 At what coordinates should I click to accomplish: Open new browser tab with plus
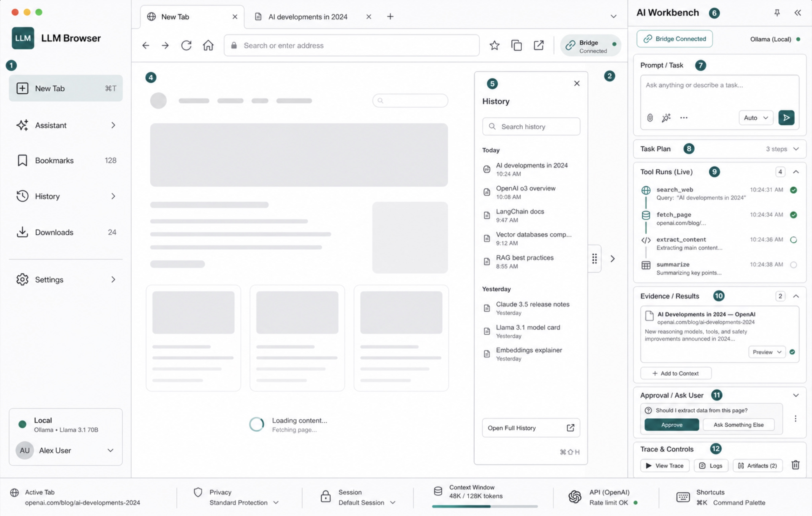(x=390, y=17)
